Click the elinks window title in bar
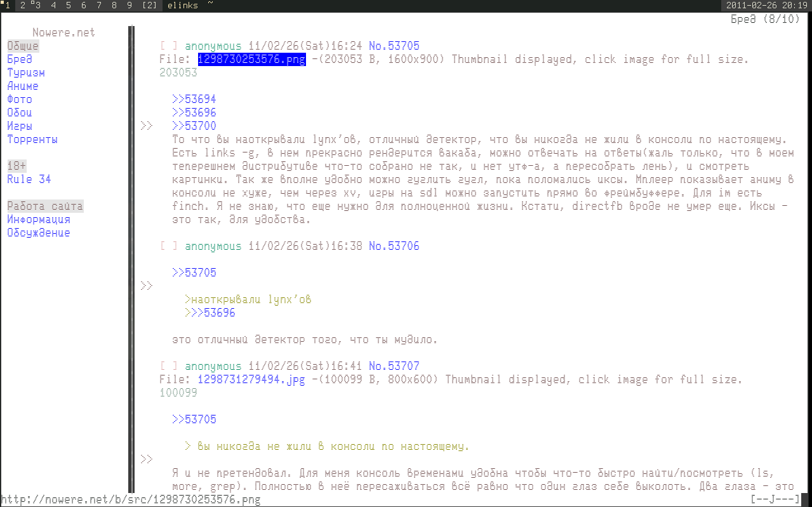Screen dimensions: 812x507 [182, 5]
